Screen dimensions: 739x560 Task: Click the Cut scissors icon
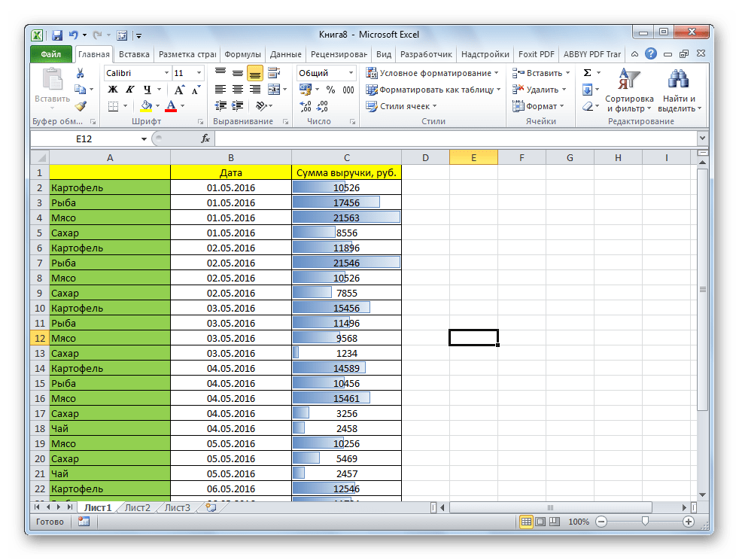81,73
